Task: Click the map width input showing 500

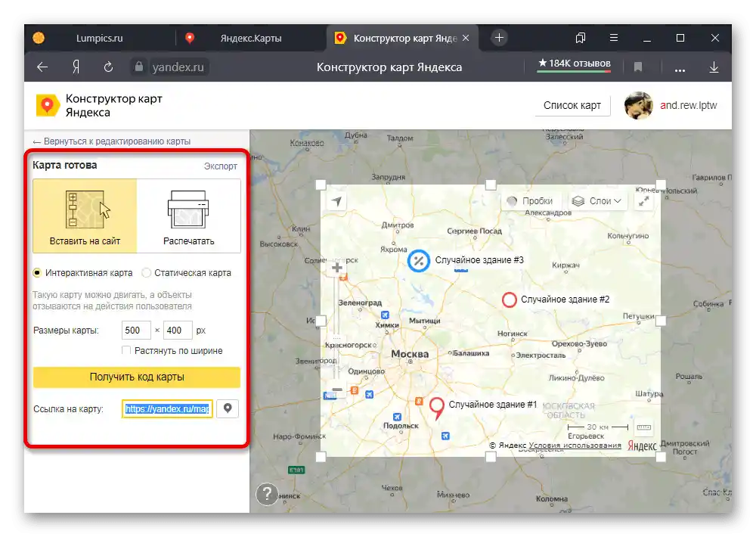Action: pyautogui.click(x=136, y=330)
